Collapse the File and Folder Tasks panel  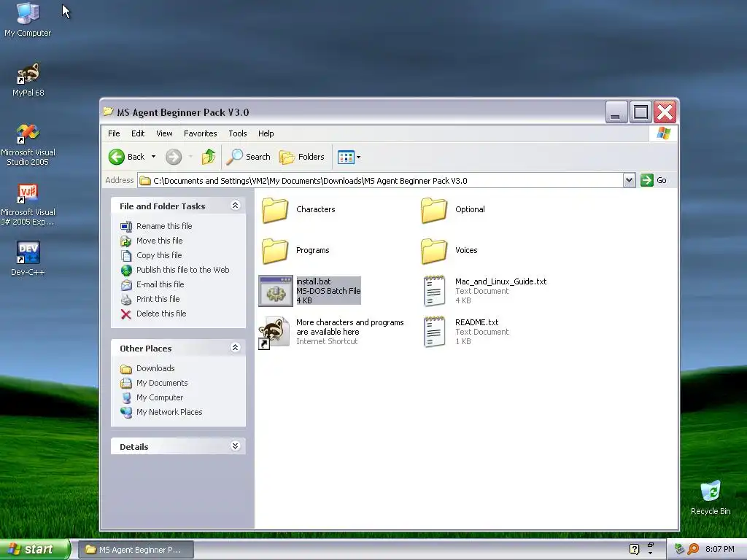click(235, 205)
